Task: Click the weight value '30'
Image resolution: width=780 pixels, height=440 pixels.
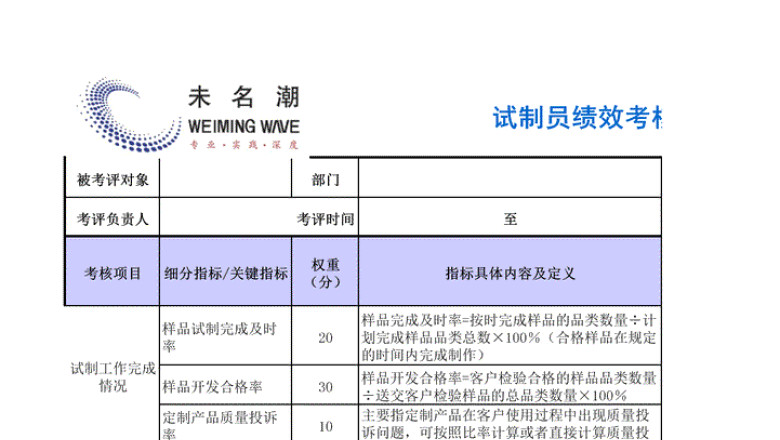Action: tap(325, 387)
